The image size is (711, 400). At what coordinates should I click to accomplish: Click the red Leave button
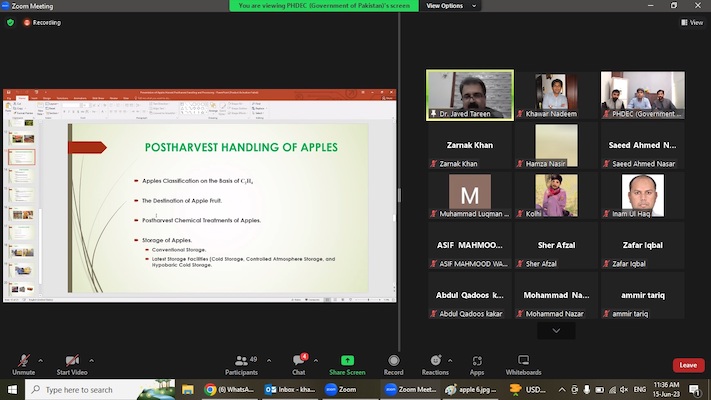(x=688, y=365)
